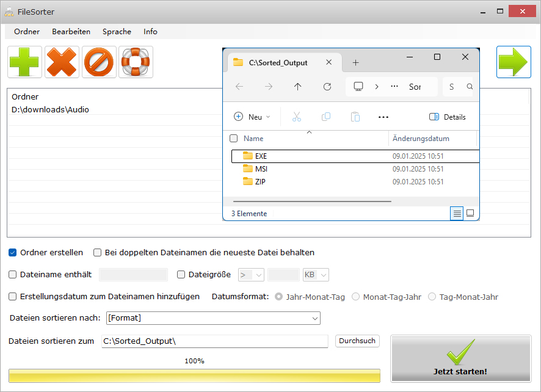541x392 pixels.
Task: Click the FileSorter app icon in title bar
Action: (x=9, y=12)
